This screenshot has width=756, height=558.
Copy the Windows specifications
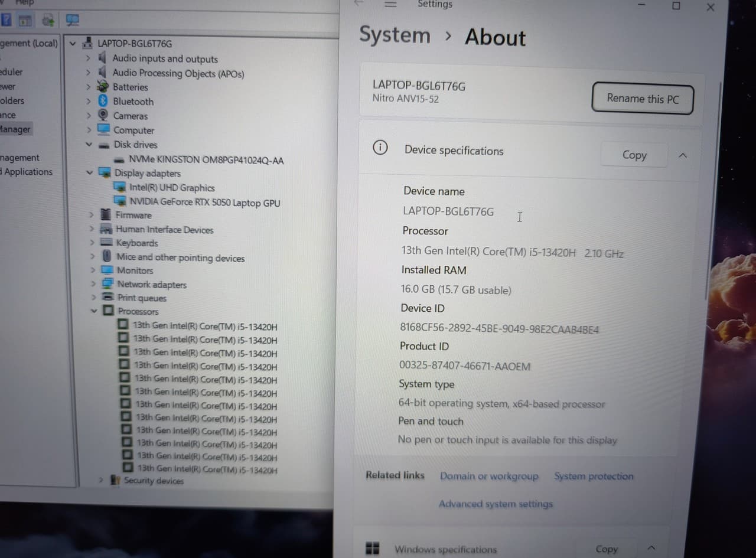click(607, 549)
